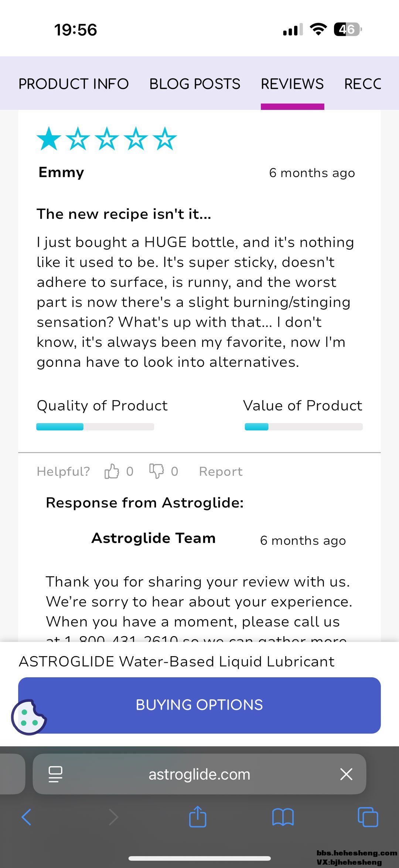Image resolution: width=399 pixels, height=868 pixels.
Task: Switch to the Product Info tab
Action: click(x=74, y=84)
